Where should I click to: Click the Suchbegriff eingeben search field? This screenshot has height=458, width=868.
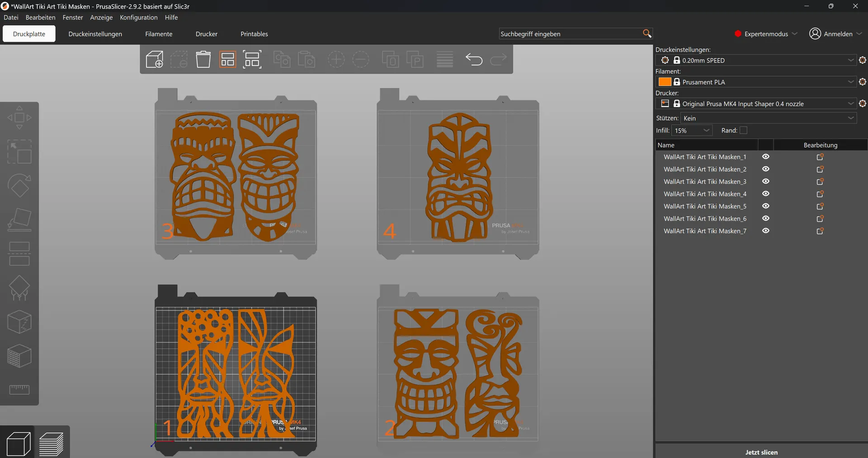(571, 33)
